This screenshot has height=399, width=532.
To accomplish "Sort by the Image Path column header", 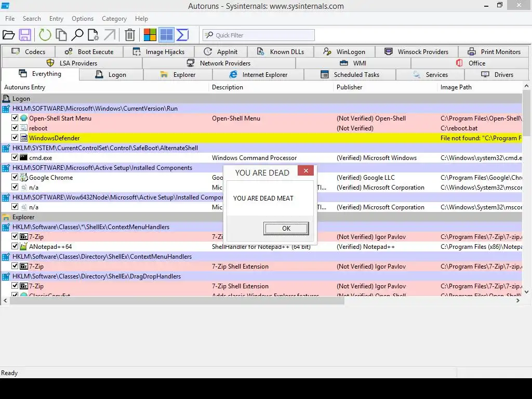I will point(480,87).
